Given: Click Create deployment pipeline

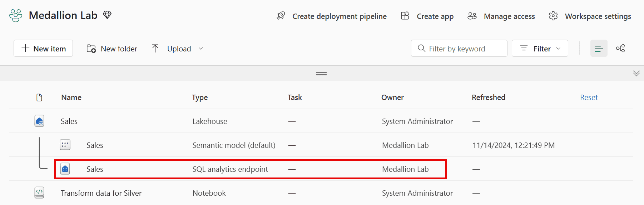Looking at the screenshot, I should click(x=332, y=16).
